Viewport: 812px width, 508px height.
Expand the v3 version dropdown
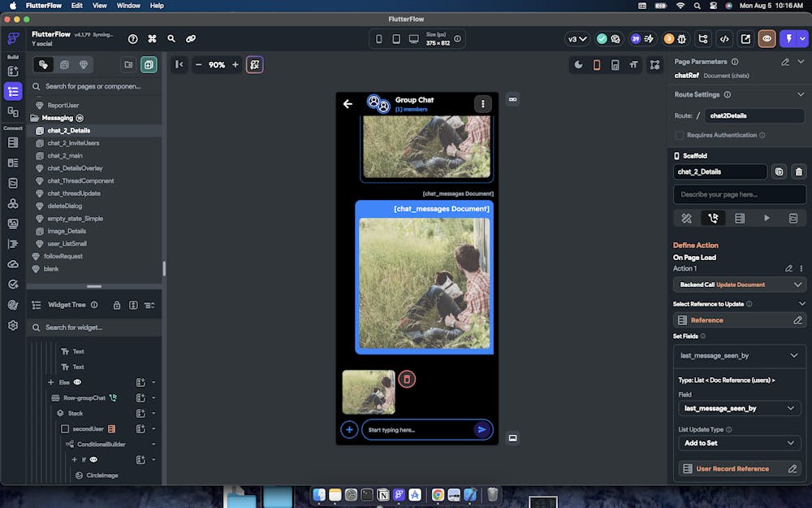[x=577, y=38]
